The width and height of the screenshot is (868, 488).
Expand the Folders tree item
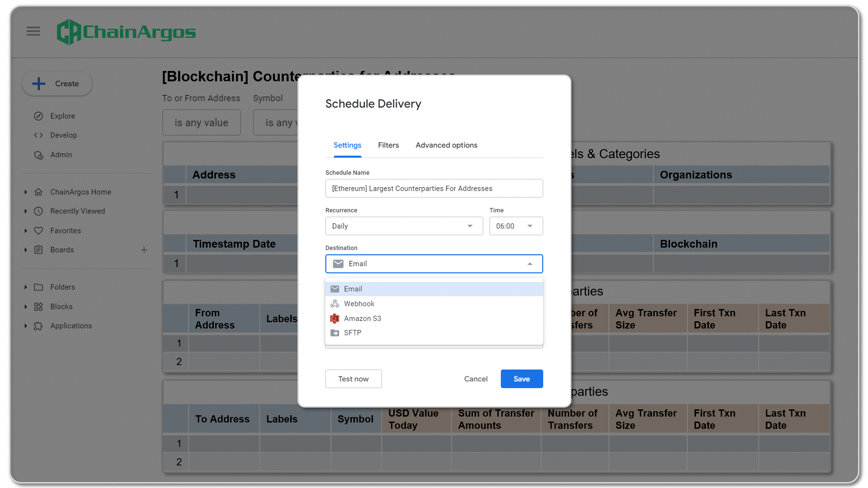26,287
